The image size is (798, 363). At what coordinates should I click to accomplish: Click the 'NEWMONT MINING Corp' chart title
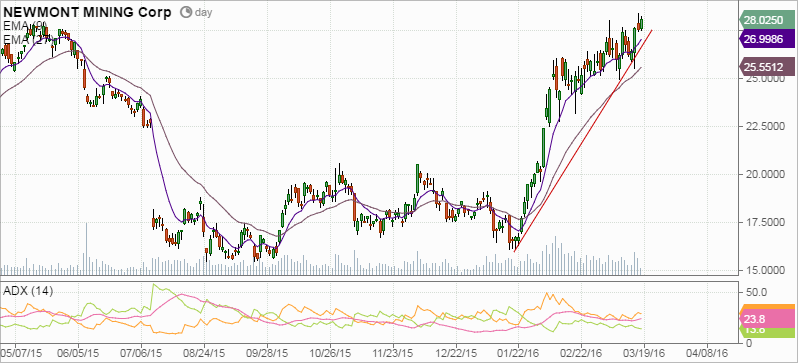click(x=88, y=13)
